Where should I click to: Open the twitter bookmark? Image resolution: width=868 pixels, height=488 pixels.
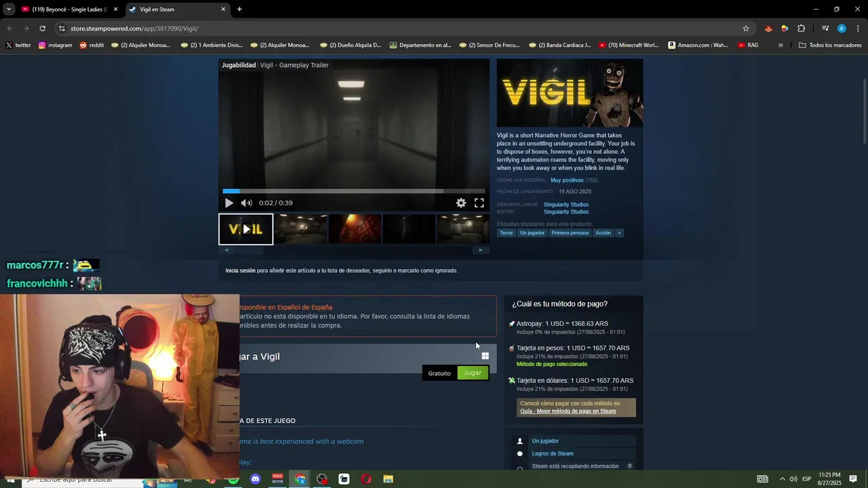[x=18, y=45]
